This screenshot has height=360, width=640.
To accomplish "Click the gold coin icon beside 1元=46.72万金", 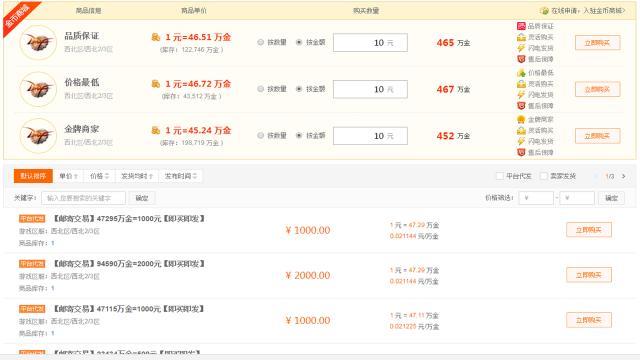I will pos(156,84).
